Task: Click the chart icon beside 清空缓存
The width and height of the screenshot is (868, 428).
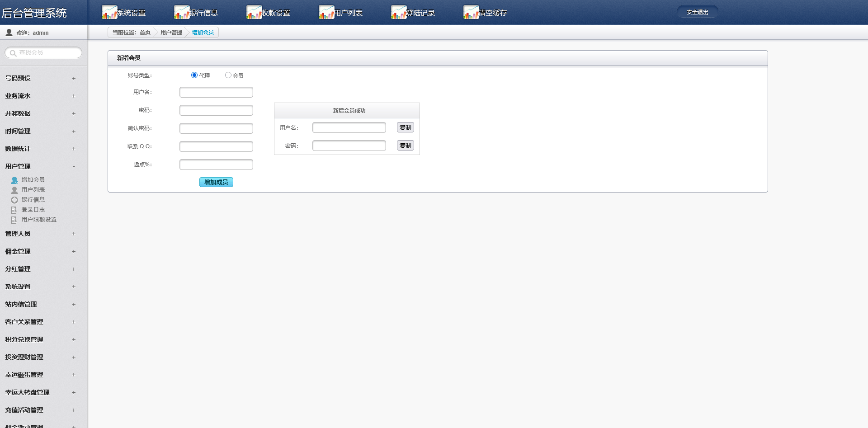Action: [x=471, y=12]
